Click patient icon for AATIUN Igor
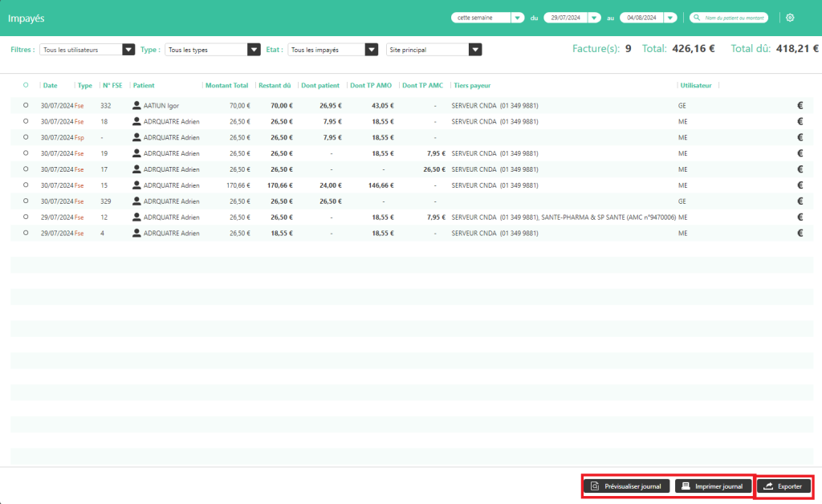822x504 pixels. click(136, 105)
